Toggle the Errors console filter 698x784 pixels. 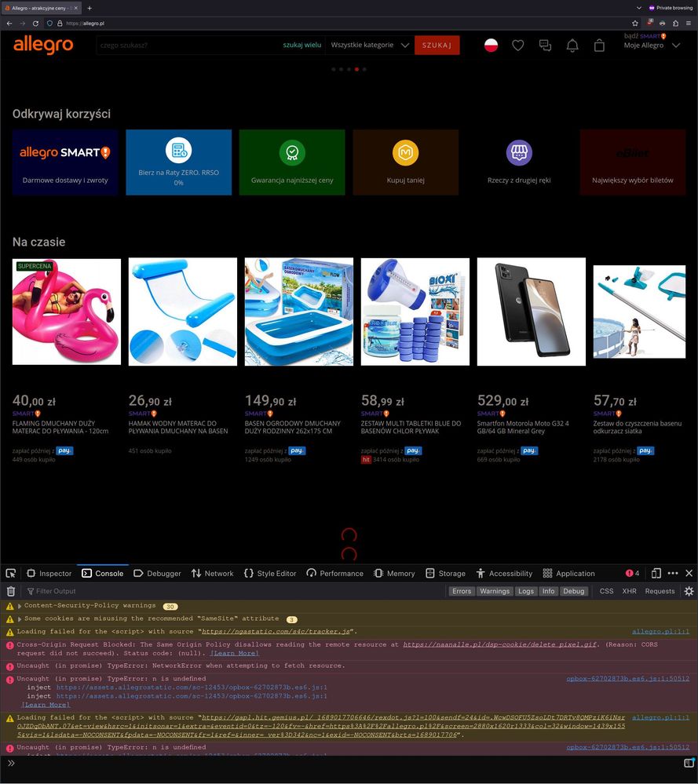[x=462, y=591]
